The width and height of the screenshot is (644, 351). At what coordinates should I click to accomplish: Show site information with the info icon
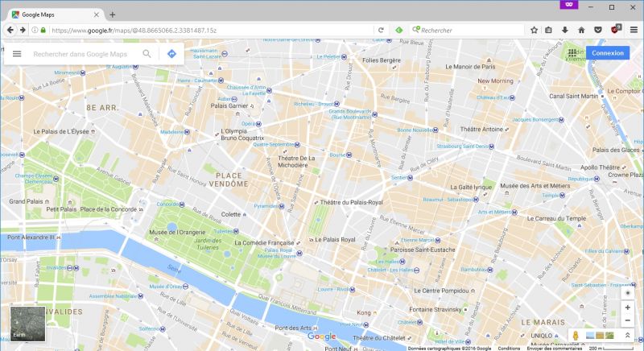(x=35, y=30)
